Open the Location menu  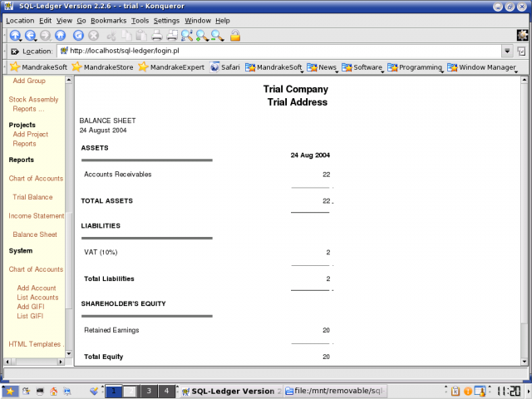pos(20,21)
